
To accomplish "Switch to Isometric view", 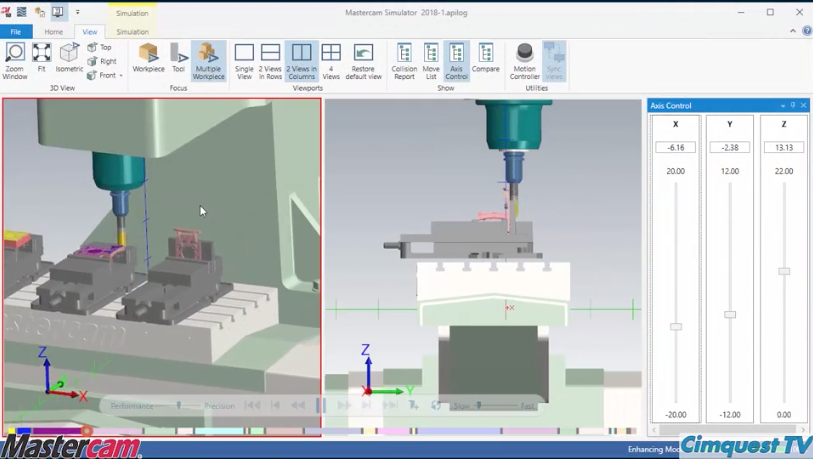I will coord(69,58).
